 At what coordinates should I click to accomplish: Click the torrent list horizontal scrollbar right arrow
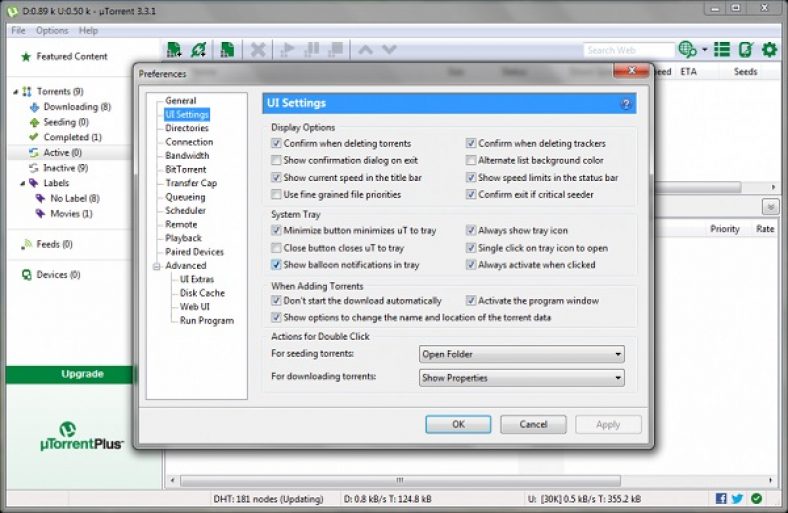[x=773, y=187]
